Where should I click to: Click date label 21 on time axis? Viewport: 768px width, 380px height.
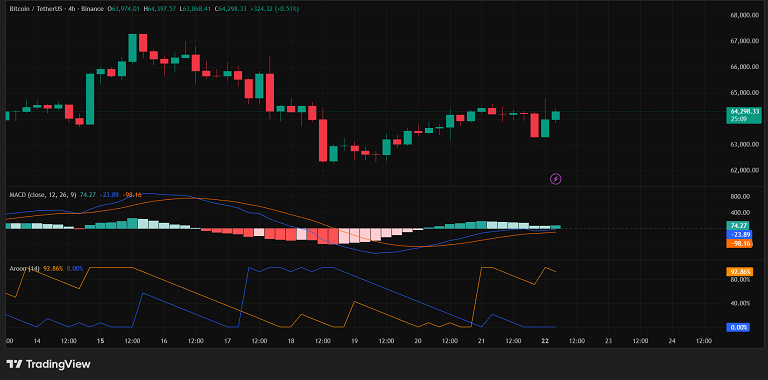[481, 341]
